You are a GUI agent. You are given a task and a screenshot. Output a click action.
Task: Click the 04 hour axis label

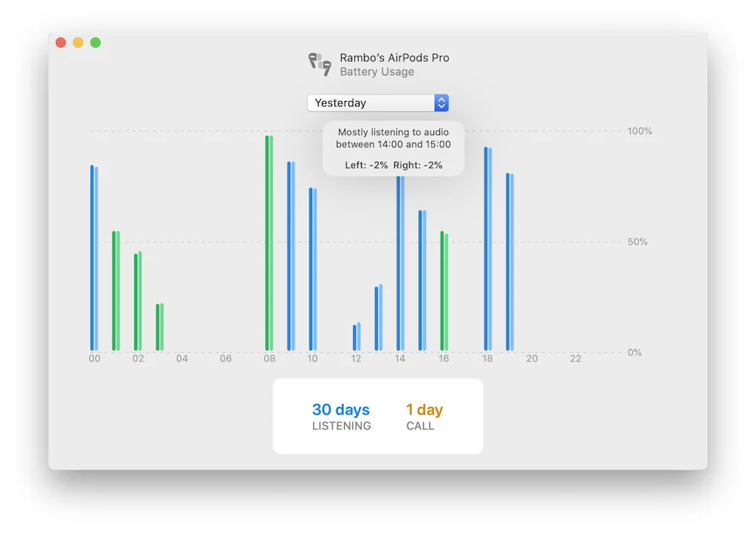tap(182, 358)
